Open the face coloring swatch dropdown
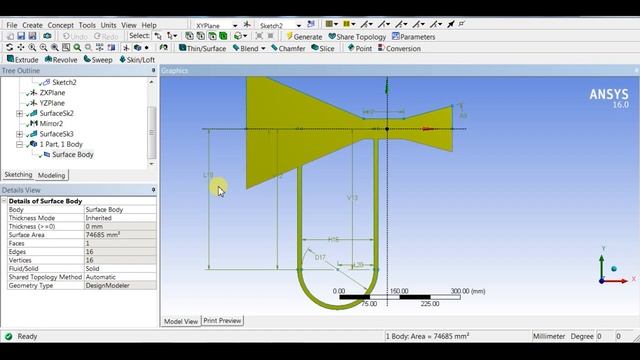Screen dimensions: 640x360 click(x=331, y=24)
